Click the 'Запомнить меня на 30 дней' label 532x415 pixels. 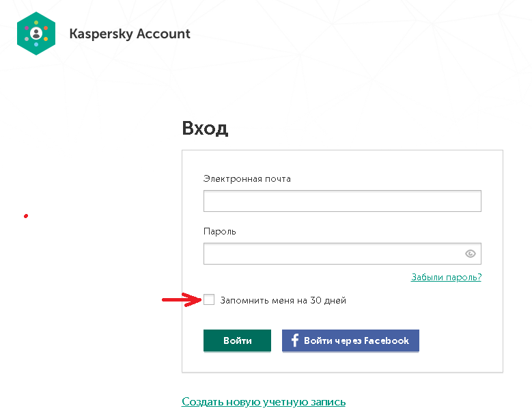coord(283,300)
